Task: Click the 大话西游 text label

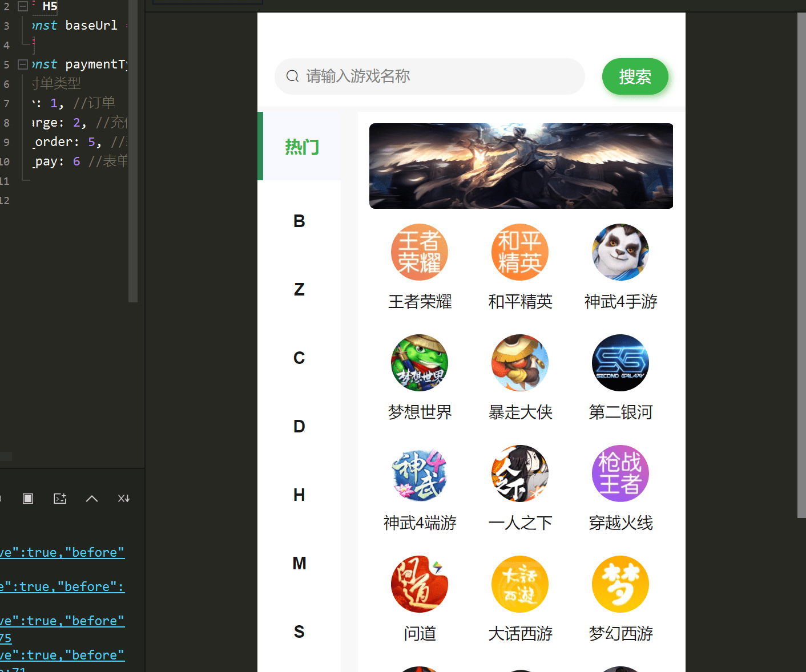Action: coord(521,633)
